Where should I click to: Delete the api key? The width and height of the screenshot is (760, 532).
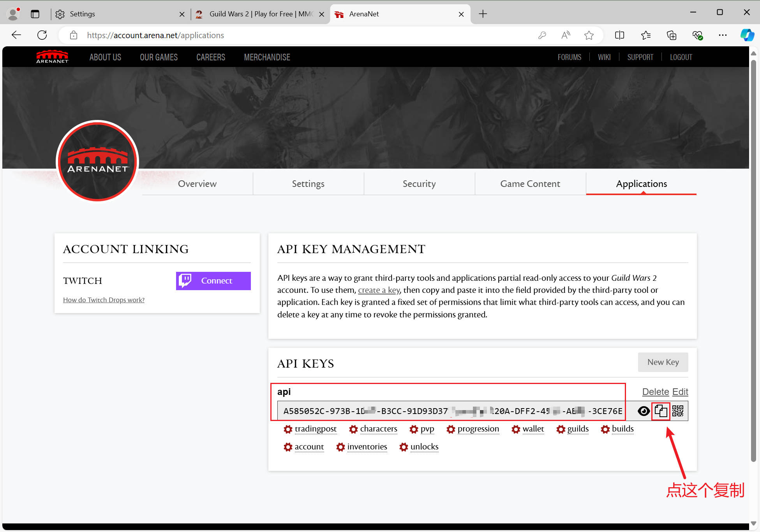655,392
